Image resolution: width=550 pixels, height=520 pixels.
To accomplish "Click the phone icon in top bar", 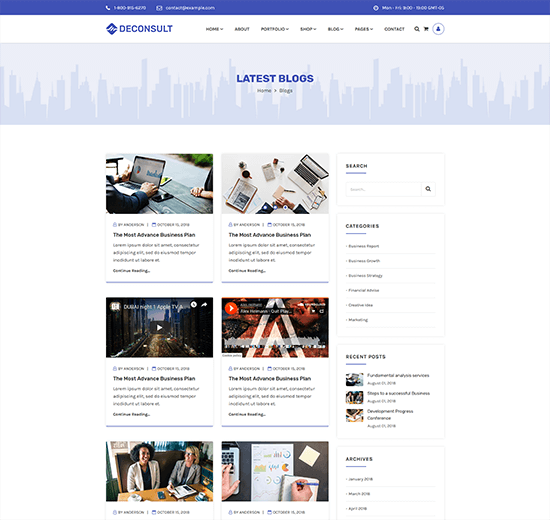I will 108,8.
